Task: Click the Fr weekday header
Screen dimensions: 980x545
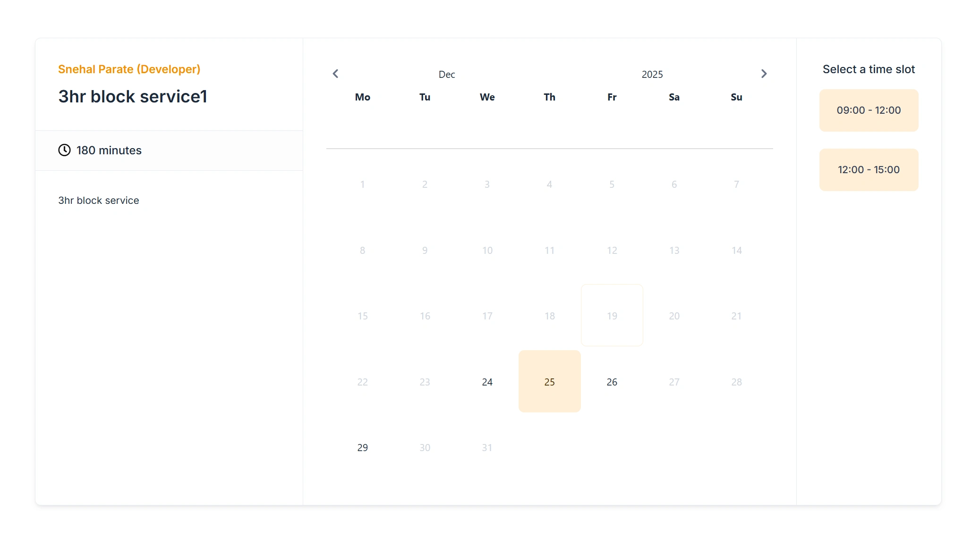Action: 612,97
